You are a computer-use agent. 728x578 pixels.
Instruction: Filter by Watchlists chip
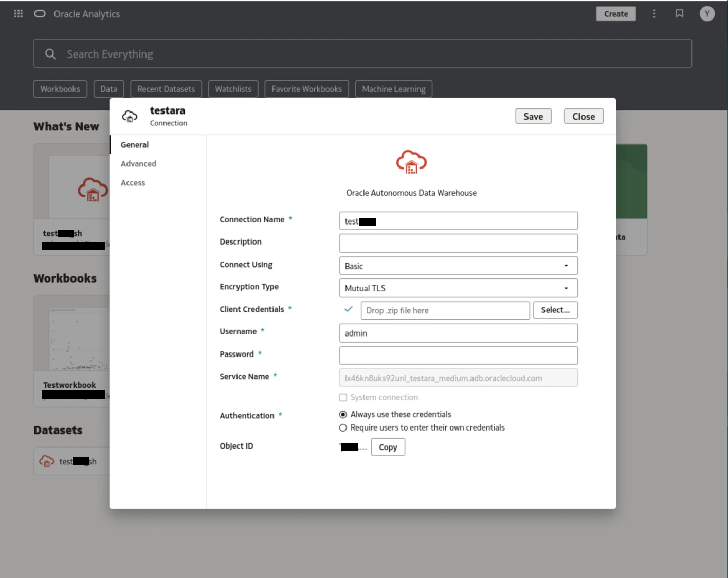[233, 89]
